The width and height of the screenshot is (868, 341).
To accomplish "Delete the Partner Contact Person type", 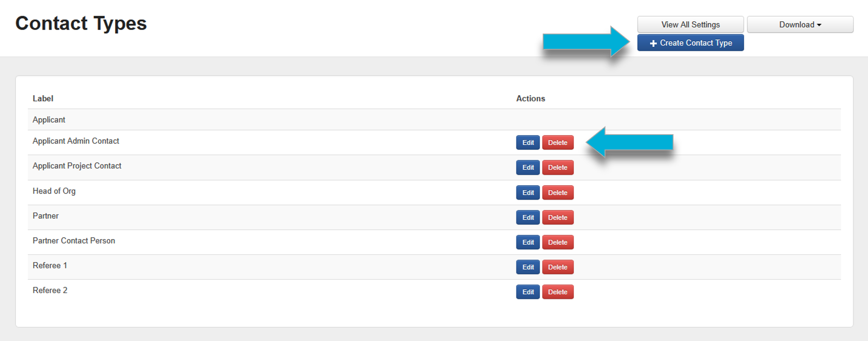I will click(558, 242).
